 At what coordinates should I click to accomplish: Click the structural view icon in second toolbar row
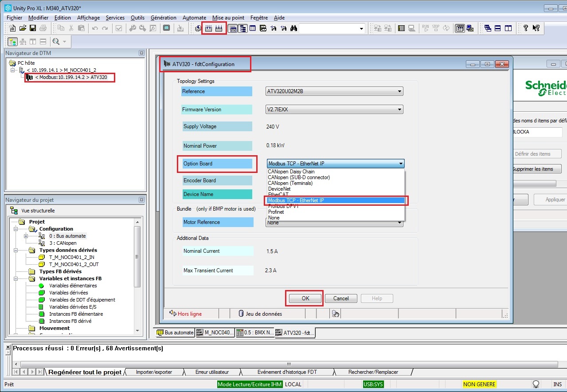pyautogui.click(x=12, y=42)
